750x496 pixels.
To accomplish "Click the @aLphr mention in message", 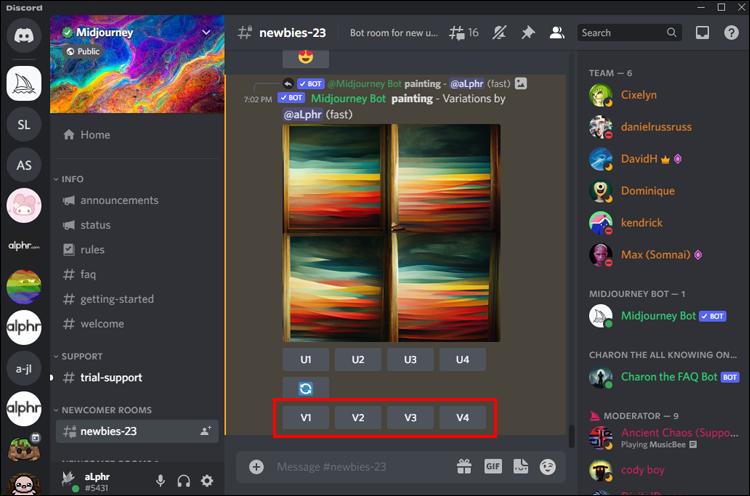I will point(302,115).
